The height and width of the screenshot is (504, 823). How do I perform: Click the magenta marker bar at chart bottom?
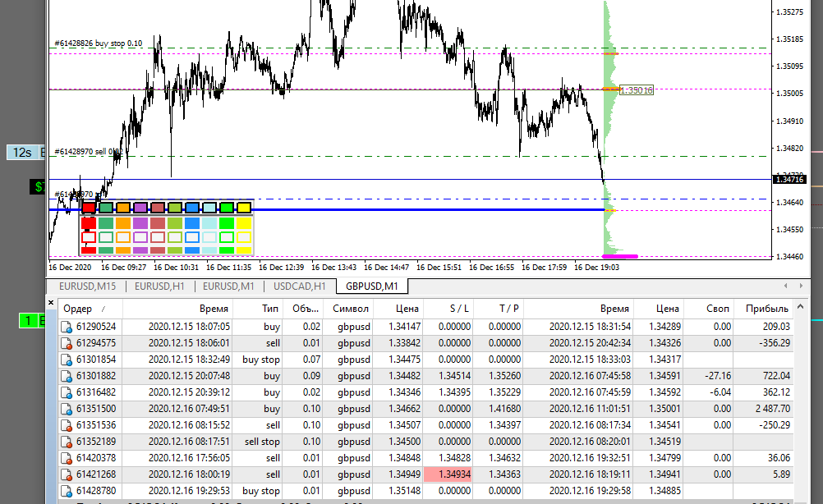pyautogui.click(x=620, y=256)
